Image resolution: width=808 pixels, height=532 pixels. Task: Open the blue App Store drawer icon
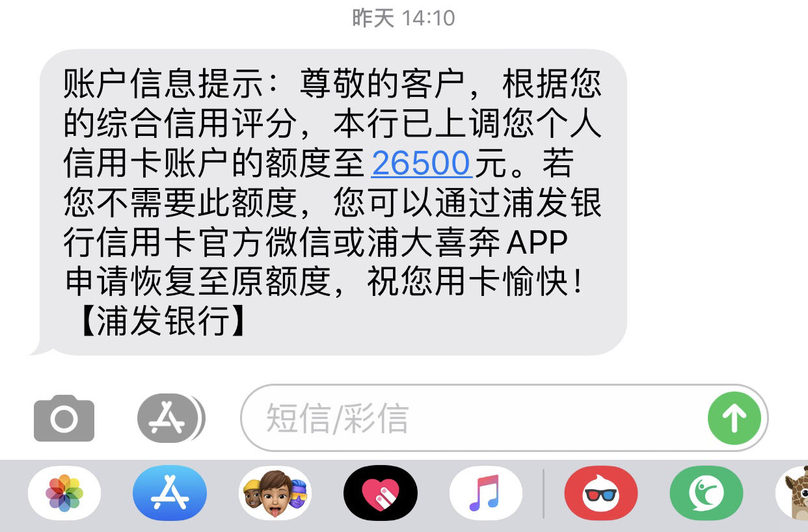[x=169, y=493]
